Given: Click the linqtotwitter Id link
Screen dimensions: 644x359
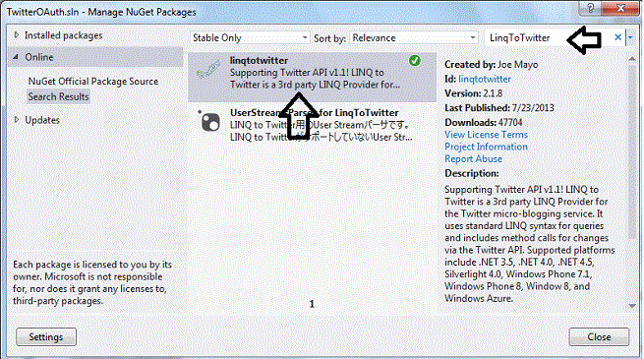Looking at the screenshot, I should [x=485, y=80].
